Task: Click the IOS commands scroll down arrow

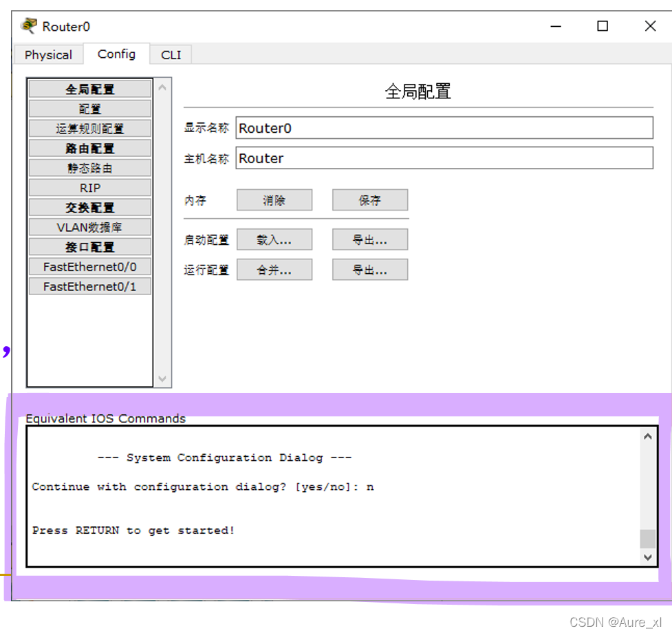Action: pyautogui.click(x=647, y=557)
